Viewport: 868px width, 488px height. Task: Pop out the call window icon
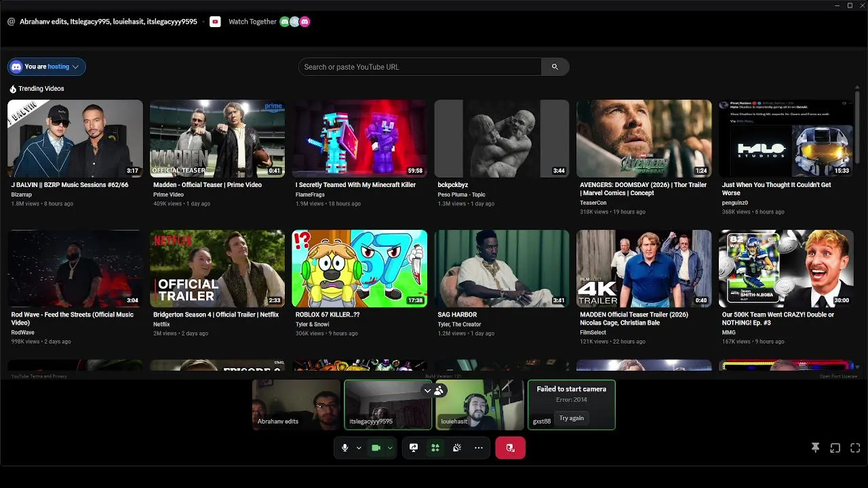[835, 448]
